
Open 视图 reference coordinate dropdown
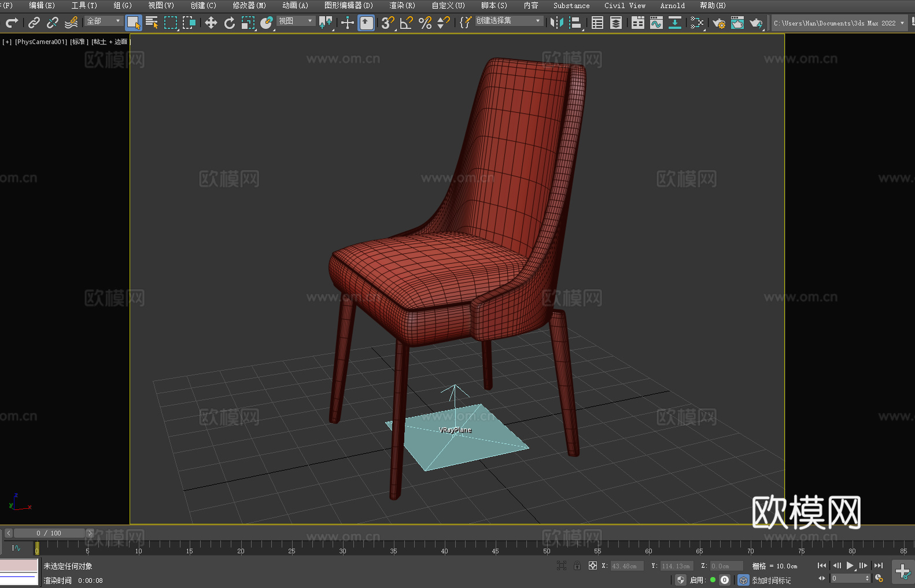click(x=296, y=21)
